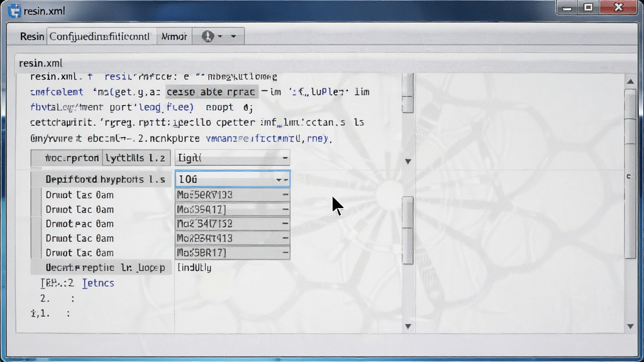Open the second toolbar dropdown arrow
644x362 pixels.
pos(233,36)
